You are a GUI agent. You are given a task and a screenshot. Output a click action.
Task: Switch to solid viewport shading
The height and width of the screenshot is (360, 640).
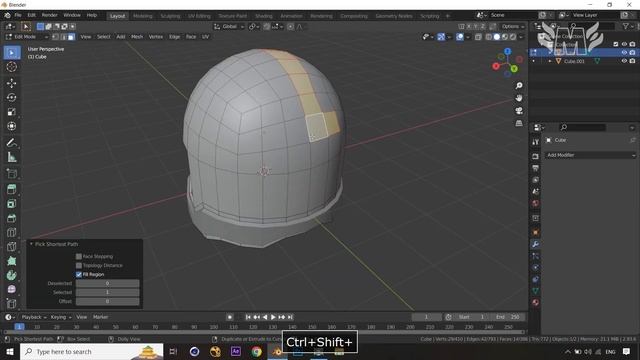point(496,37)
